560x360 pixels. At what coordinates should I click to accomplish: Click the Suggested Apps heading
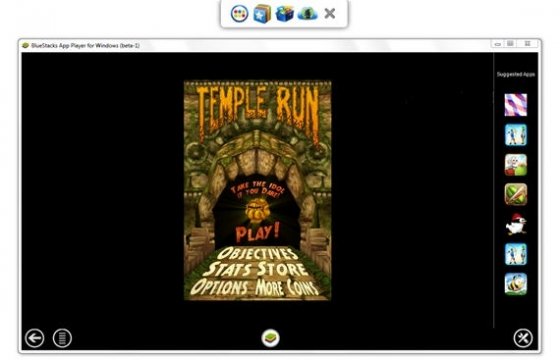coord(516,74)
